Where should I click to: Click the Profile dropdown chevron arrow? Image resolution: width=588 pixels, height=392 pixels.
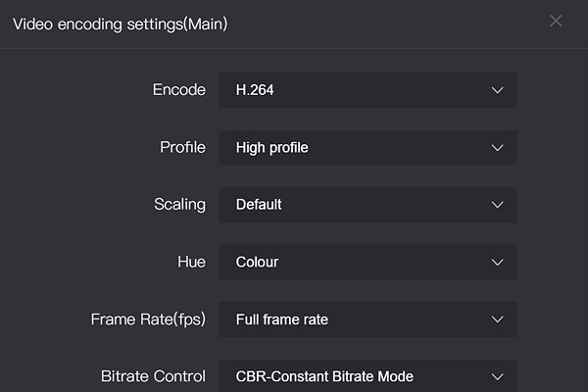pos(497,148)
